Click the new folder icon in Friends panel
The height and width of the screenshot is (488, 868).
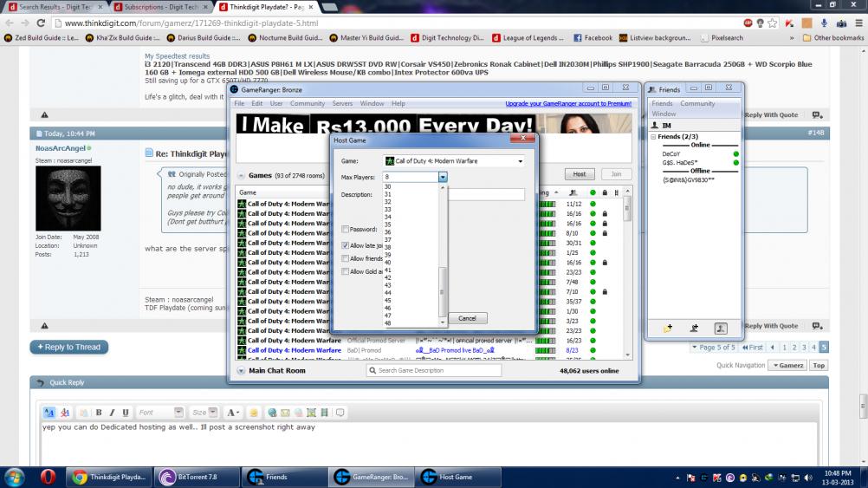pyautogui.click(x=667, y=329)
